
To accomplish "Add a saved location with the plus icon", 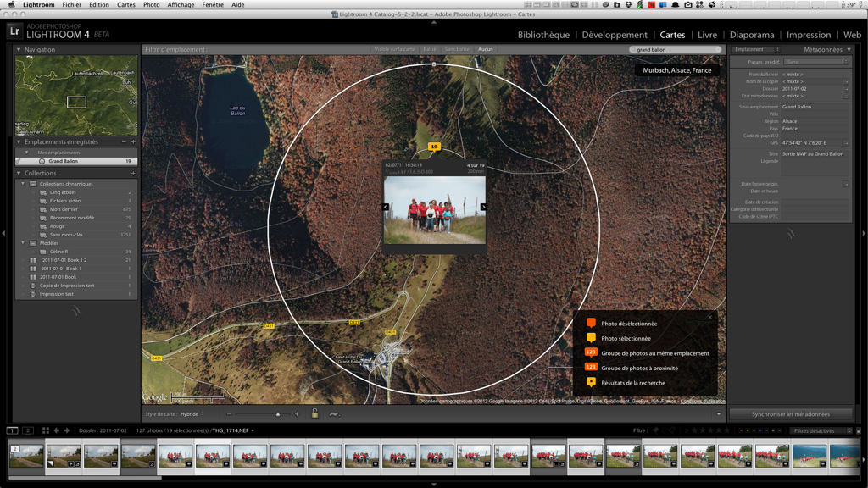I will tap(133, 142).
